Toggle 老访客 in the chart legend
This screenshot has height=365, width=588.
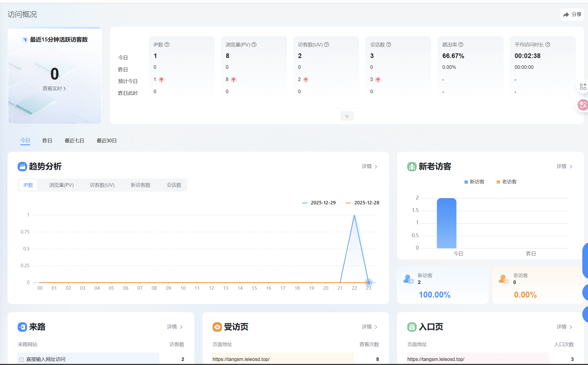[x=506, y=182]
